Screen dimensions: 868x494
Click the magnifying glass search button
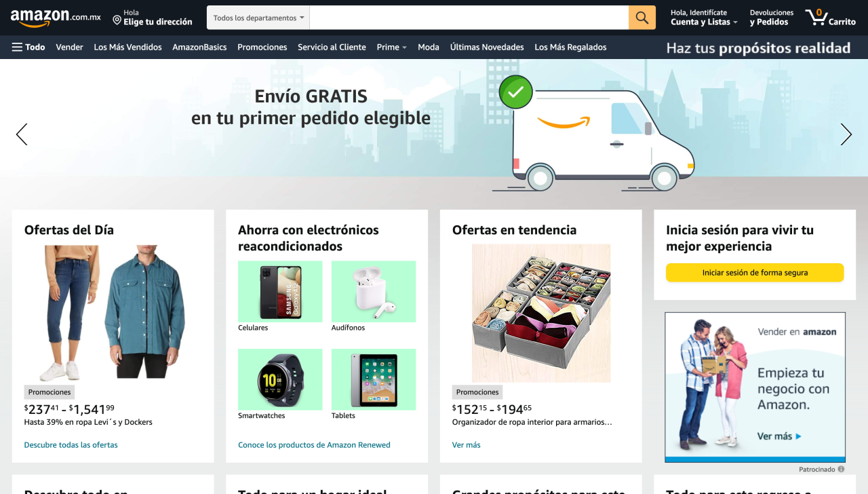(642, 18)
